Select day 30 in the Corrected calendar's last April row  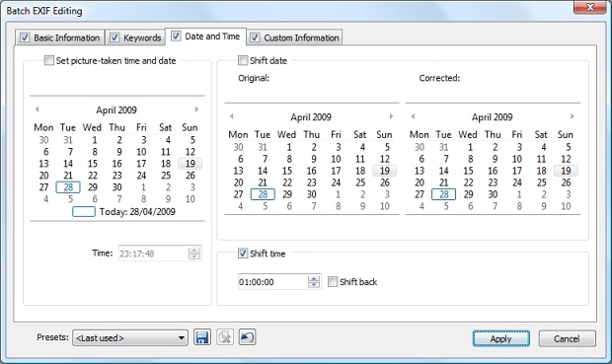click(493, 194)
